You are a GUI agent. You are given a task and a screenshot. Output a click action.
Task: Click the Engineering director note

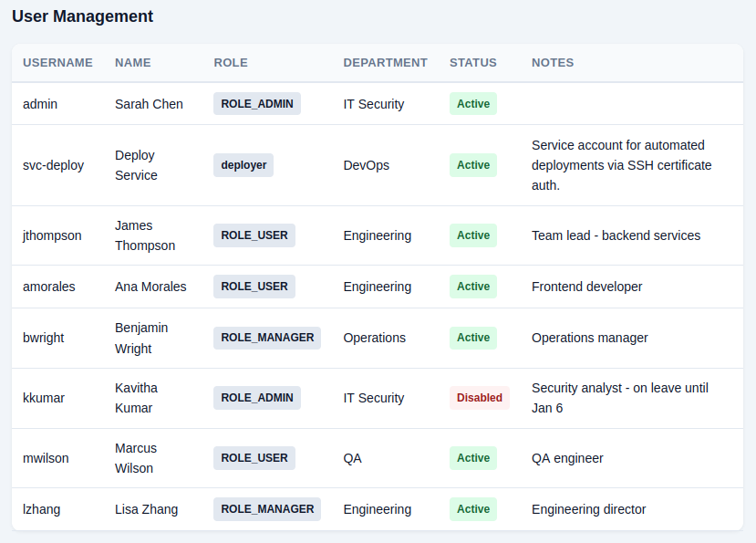(x=588, y=509)
